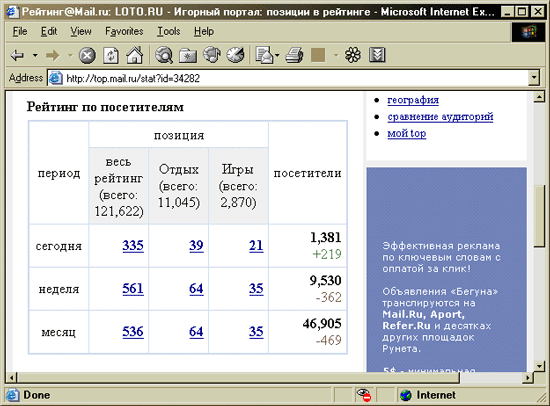The image size is (550, 406).
Task: Click the horizontal scrollbar right arrow
Action: click(528, 378)
